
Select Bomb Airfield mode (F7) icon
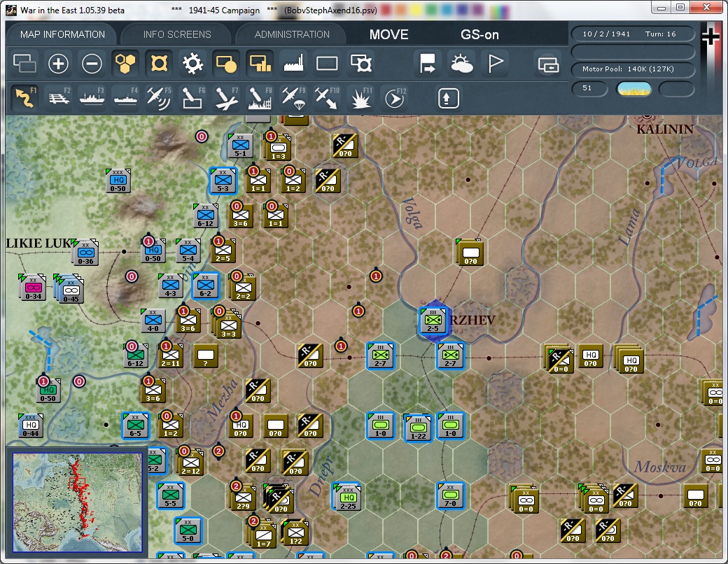[226, 97]
